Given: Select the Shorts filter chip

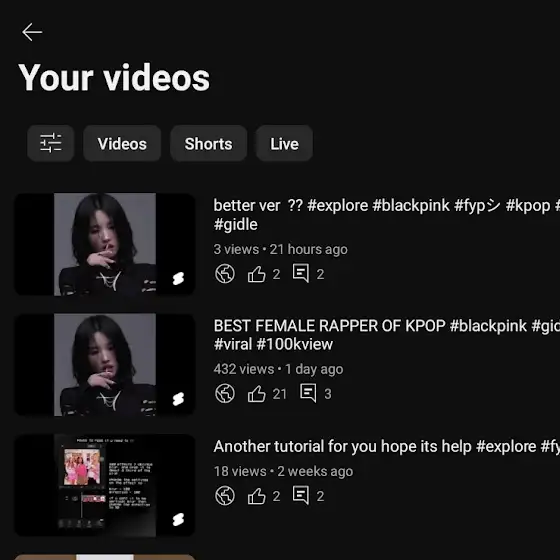Looking at the screenshot, I should pyautogui.click(x=209, y=143).
